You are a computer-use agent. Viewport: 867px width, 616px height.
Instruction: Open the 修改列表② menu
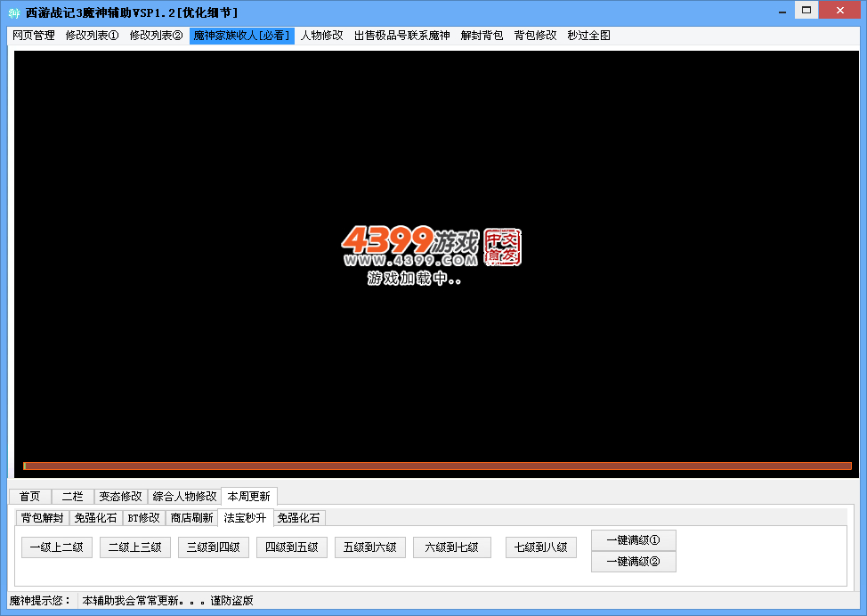pyautogui.click(x=156, y=36)
